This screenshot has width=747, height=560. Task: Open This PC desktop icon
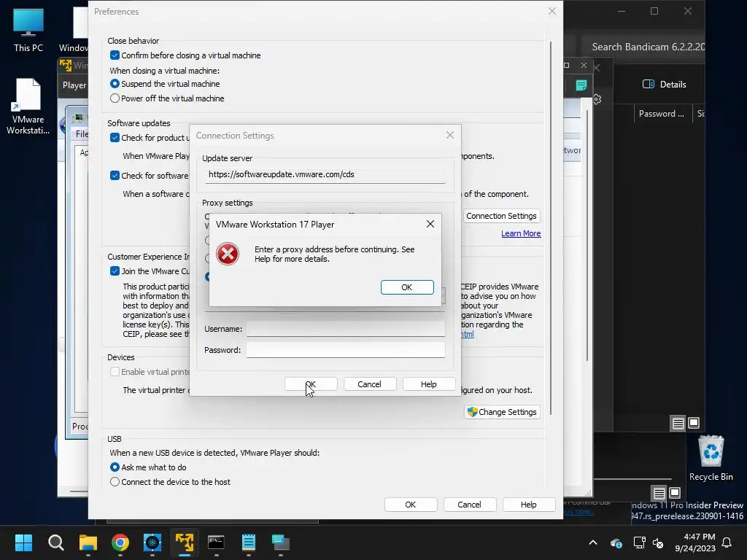point(28,30)
